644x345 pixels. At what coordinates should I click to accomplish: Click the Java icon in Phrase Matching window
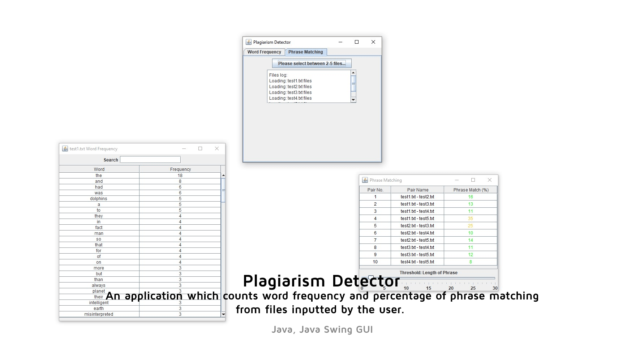pyautogui.click(x=365, y=180)
